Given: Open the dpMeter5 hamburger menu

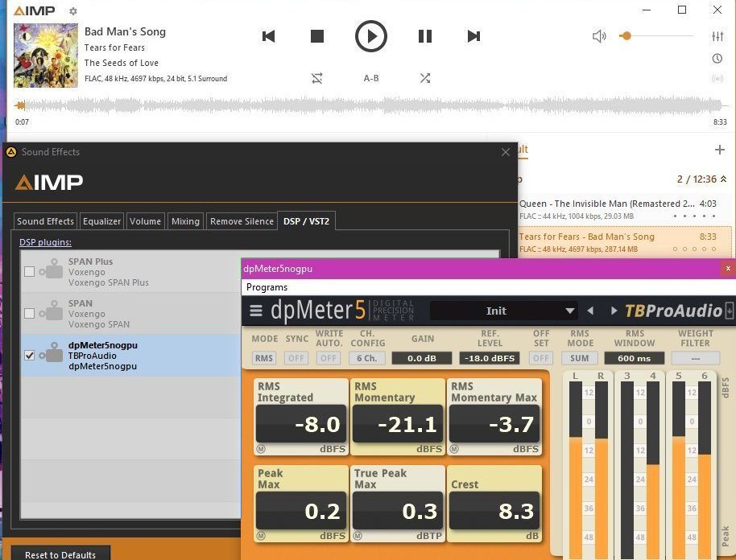Looking at the screenshot, I should 256,311.
